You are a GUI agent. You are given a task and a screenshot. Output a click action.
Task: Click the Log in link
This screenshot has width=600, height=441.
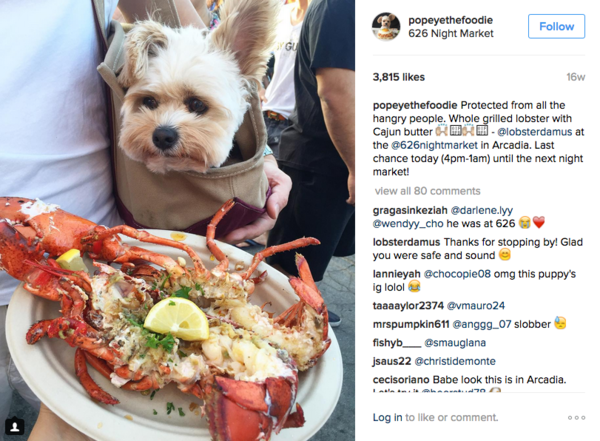(x=387, y=417)
